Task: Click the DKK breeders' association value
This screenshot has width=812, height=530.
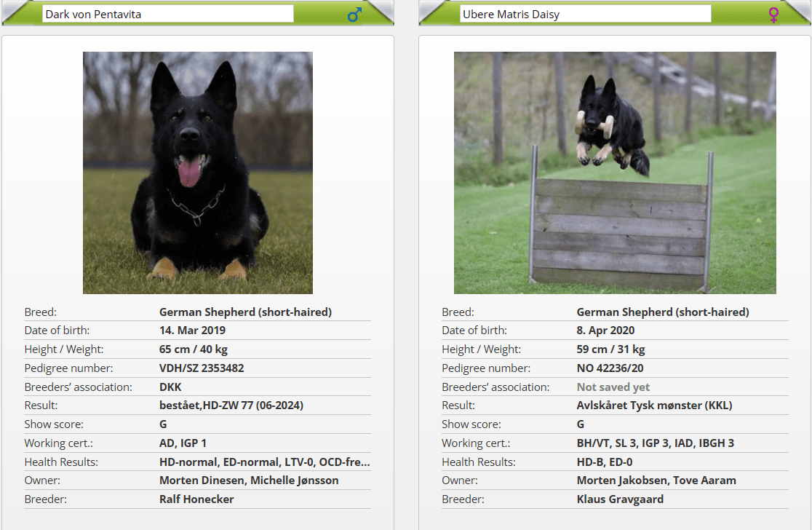Action: [x=170, y=387]
